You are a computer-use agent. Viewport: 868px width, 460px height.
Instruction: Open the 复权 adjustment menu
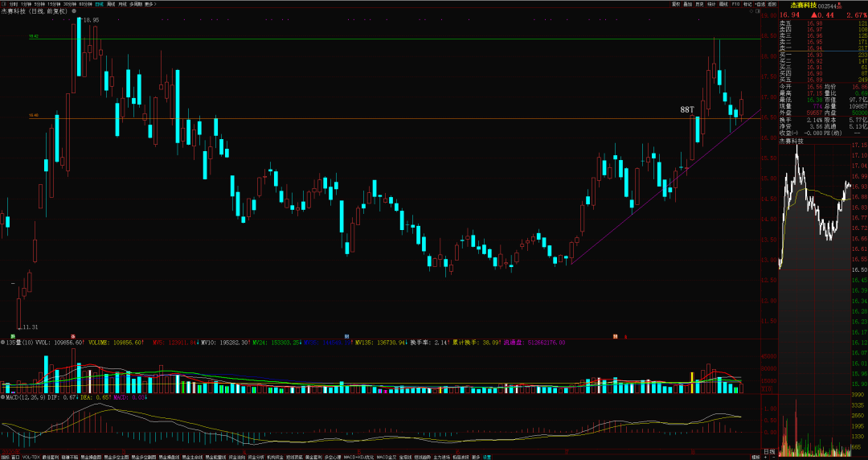(x=676, y=5)
